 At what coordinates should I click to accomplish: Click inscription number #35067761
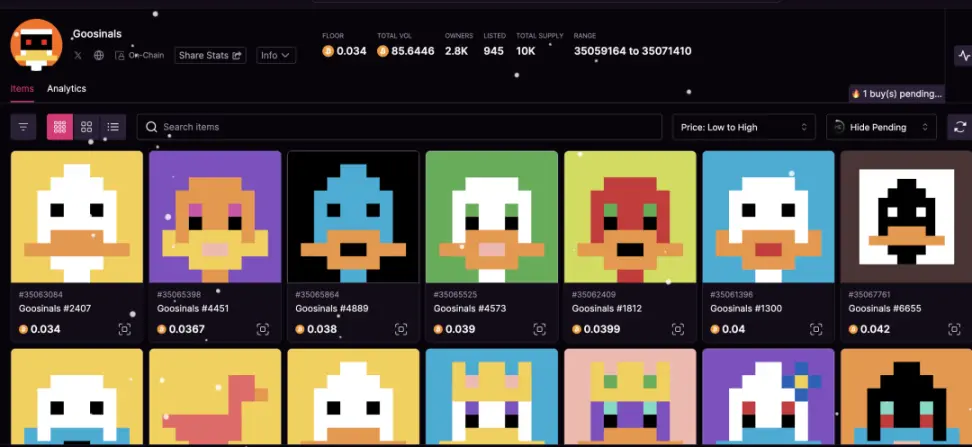870,294
